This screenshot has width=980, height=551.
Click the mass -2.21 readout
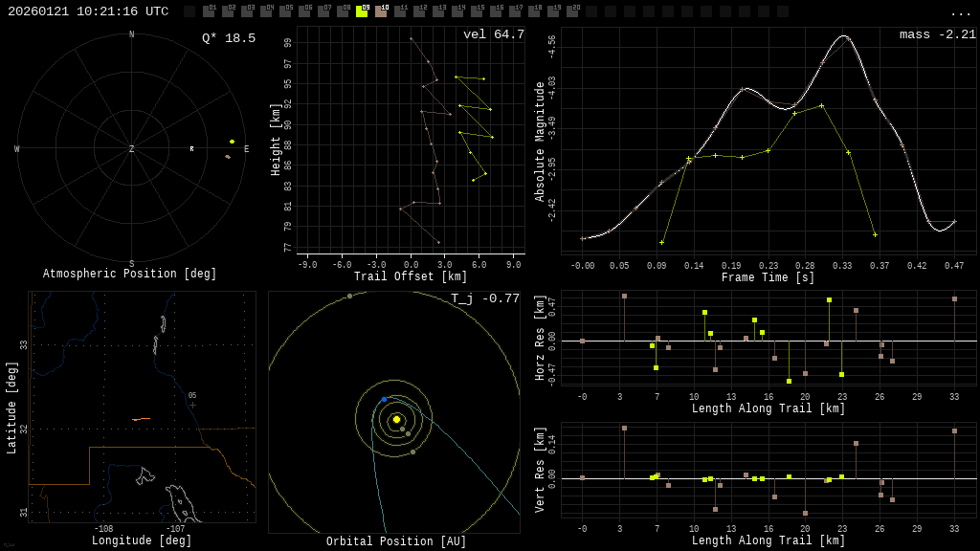tap(937, 35)
